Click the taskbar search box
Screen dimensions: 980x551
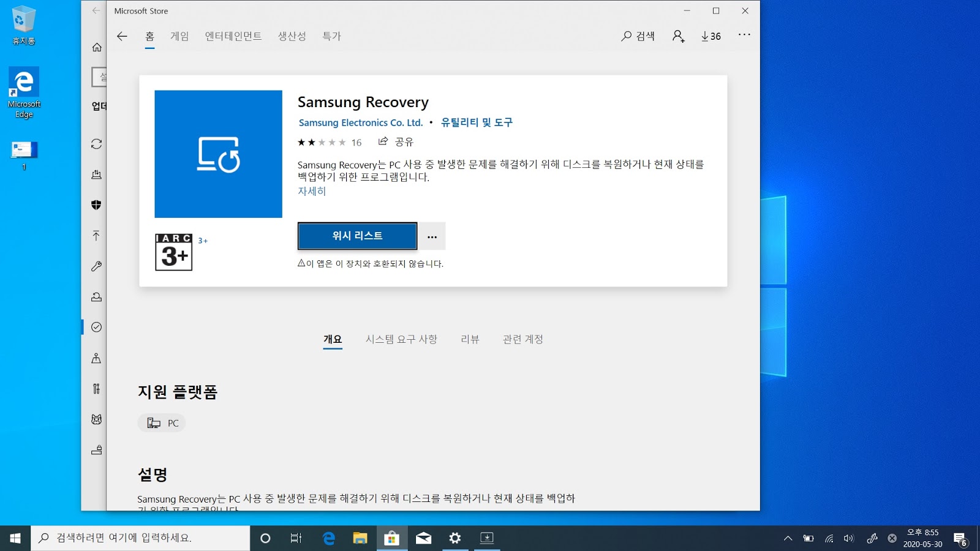tap(140, 538)
